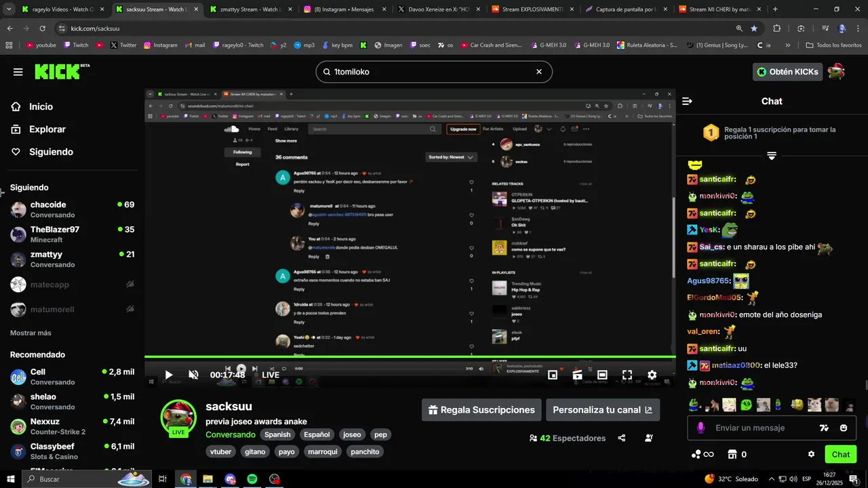This screenshot has width=868, height=488.
Task: Open the Kick shop icon
Action: pyautogui.click(x=732, y=454)
